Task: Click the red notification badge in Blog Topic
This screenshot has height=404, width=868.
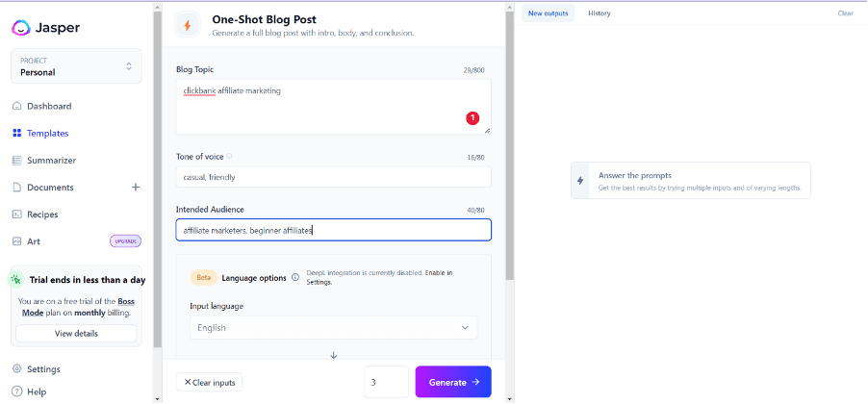Action: pos(472,117)
